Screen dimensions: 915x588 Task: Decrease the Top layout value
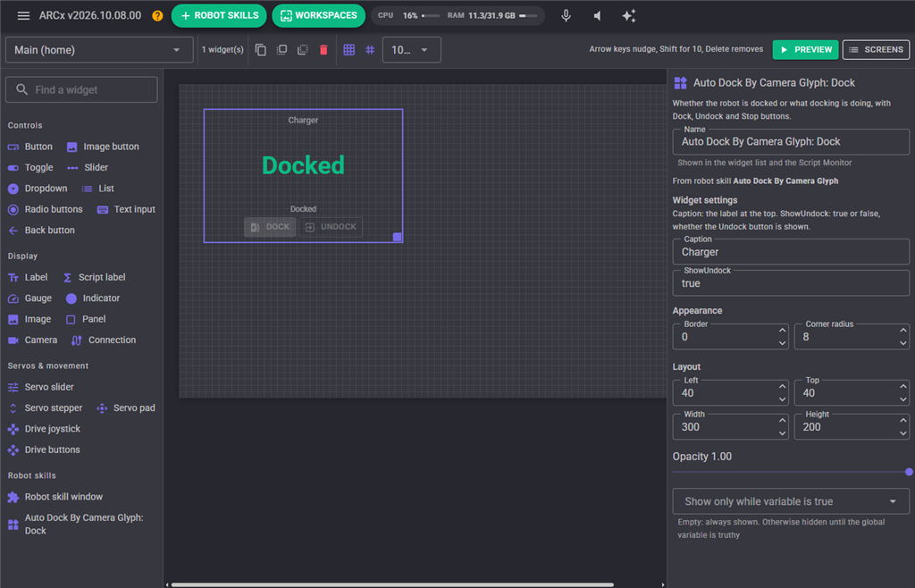902,399
